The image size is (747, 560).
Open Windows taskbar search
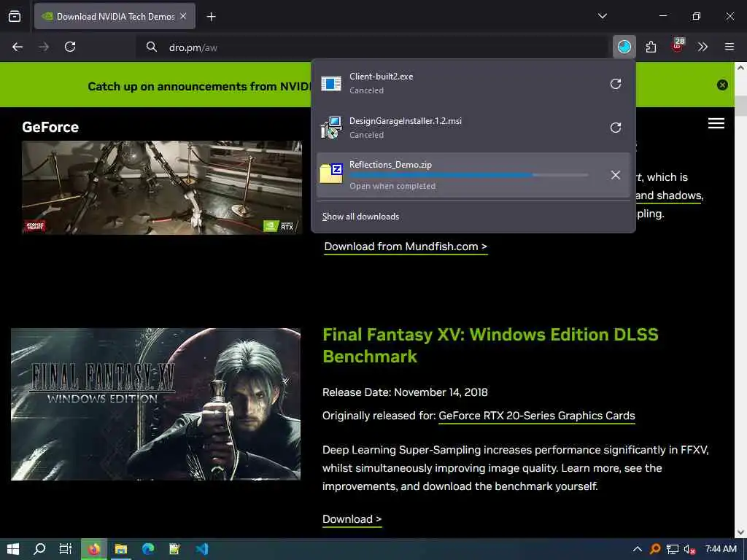pos(39,549)
